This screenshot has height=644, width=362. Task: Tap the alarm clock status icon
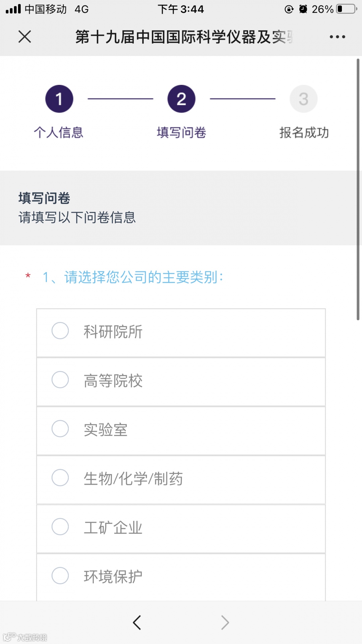tap(303, 9)
